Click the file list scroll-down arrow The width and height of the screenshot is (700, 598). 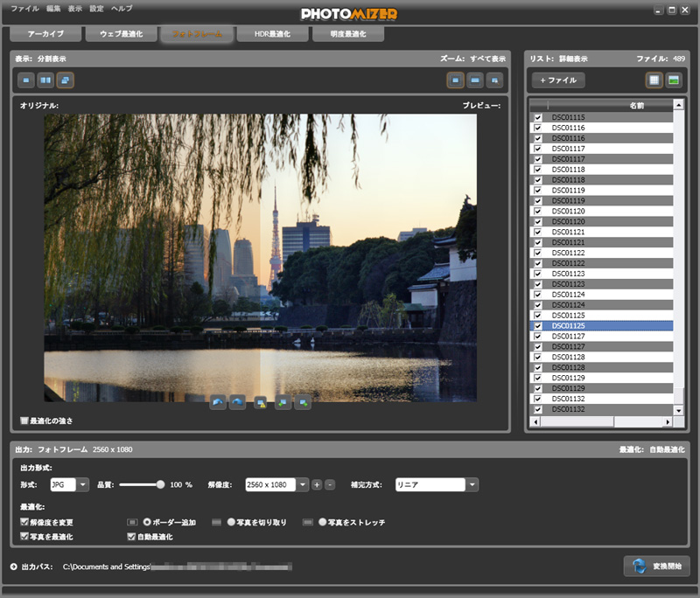(x=679, y=410)
